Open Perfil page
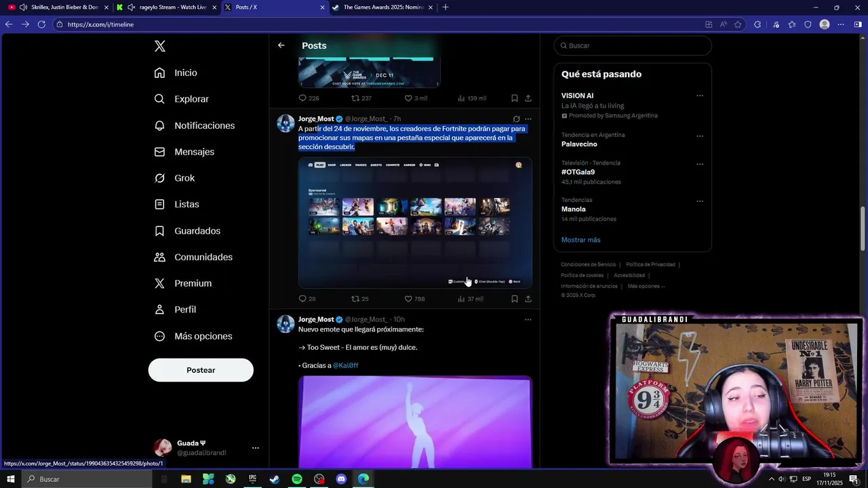Viewport: 868px width, 488px height. coord(175,310)
